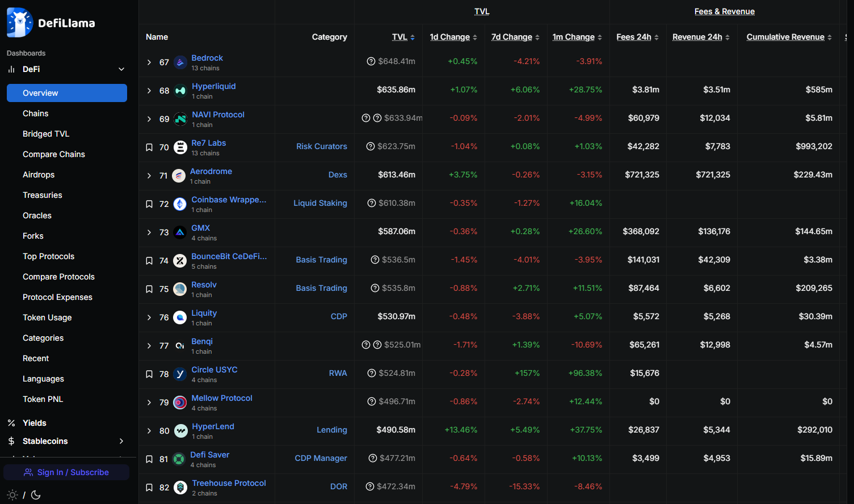Click the DefiLlama logo
Image resolution: width=854 pixels, height=504 pixels.
click(51, 23)
